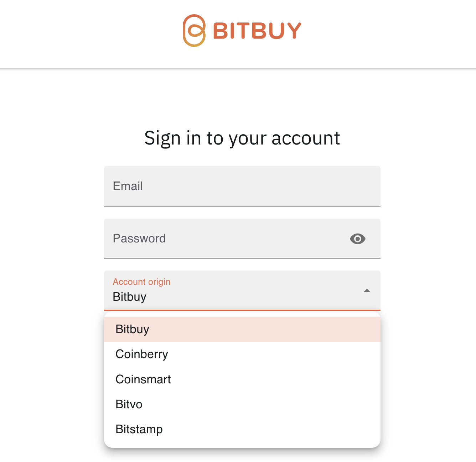Click the Account origin field label
Image resolution: width=476 pixels, height=462 pixels.
click(x=141, y=282)
